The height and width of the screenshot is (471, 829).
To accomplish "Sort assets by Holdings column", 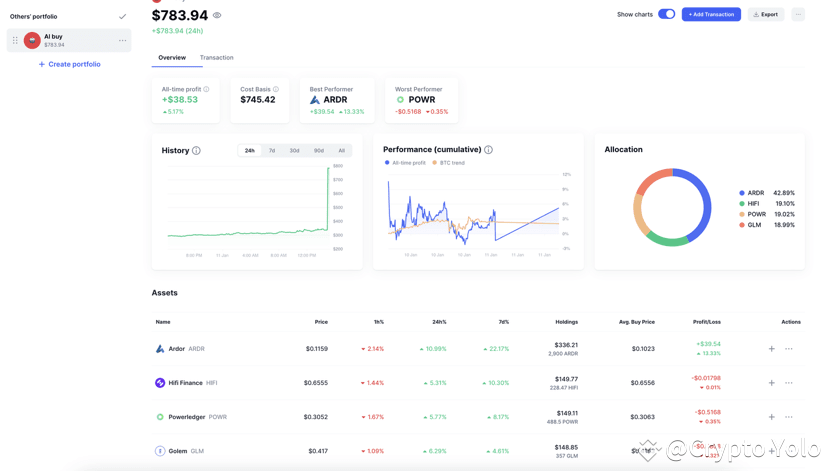I will pos(566,322).
